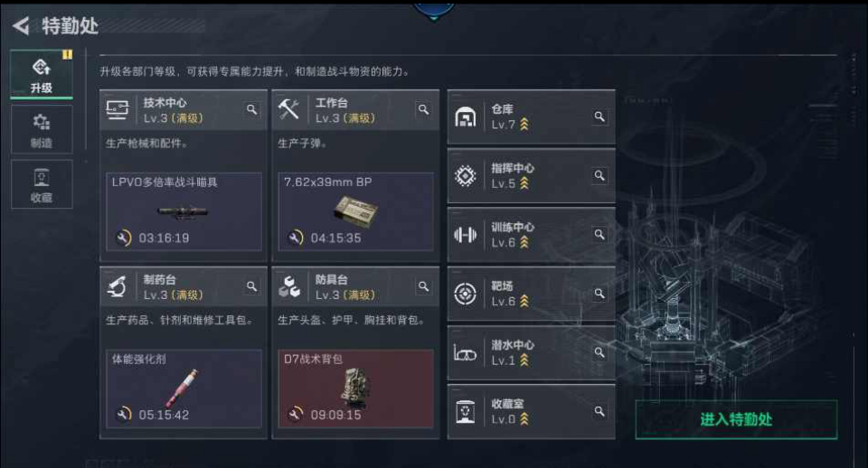Click 进入特勤处 button
This screenshot has height=468, width=868.
pos(736,419)
